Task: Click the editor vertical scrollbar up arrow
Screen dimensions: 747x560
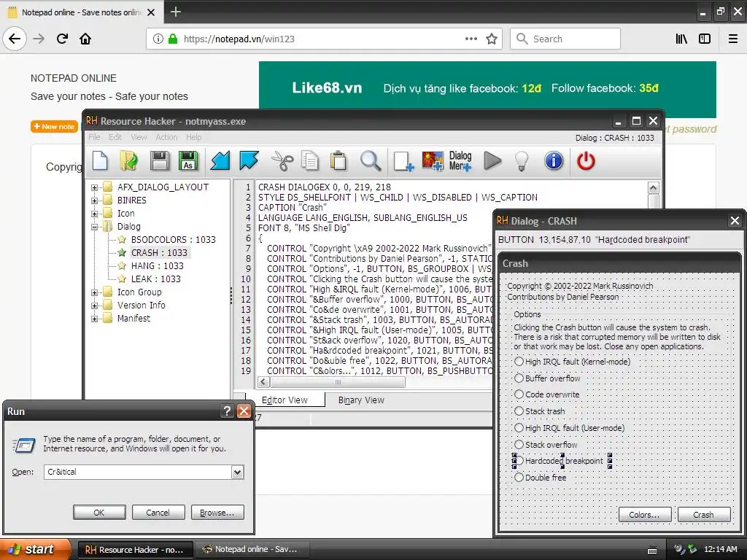Action: pyautogui.click(x=654, y=187)
